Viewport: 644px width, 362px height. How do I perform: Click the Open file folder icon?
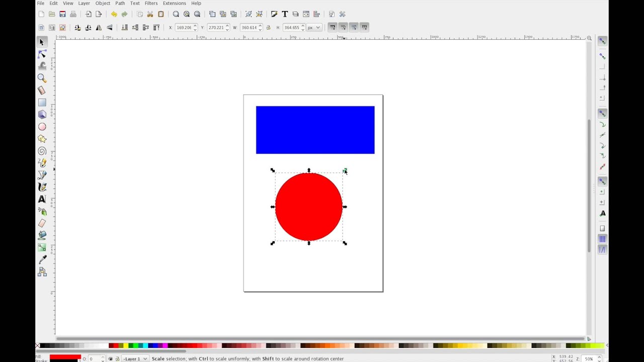pyautogui.click(x=52, y=14)
